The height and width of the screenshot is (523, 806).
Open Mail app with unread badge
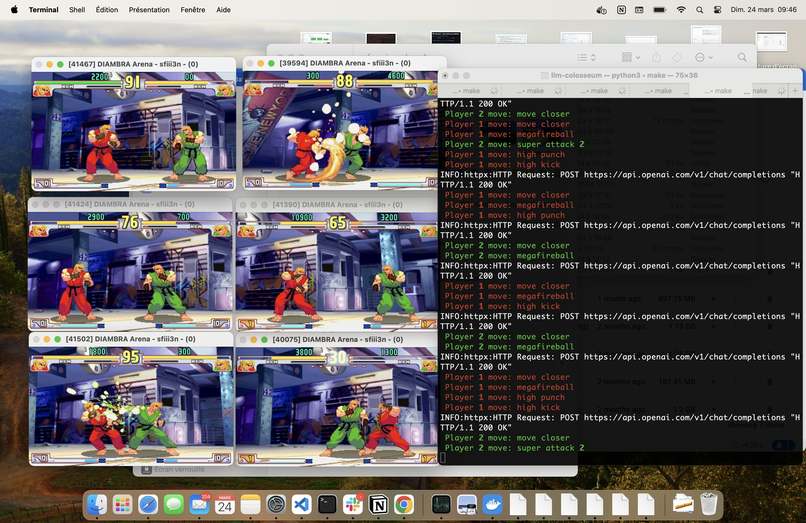point(199,504)
